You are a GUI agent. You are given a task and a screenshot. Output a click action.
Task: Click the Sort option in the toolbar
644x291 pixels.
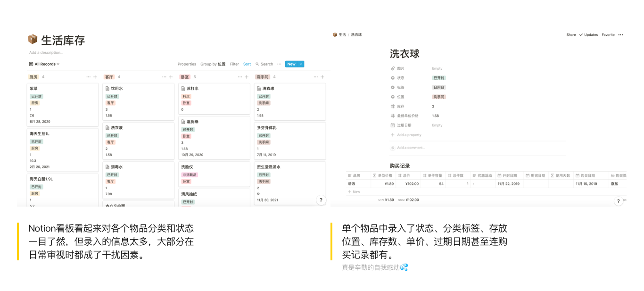coord(247,64)
